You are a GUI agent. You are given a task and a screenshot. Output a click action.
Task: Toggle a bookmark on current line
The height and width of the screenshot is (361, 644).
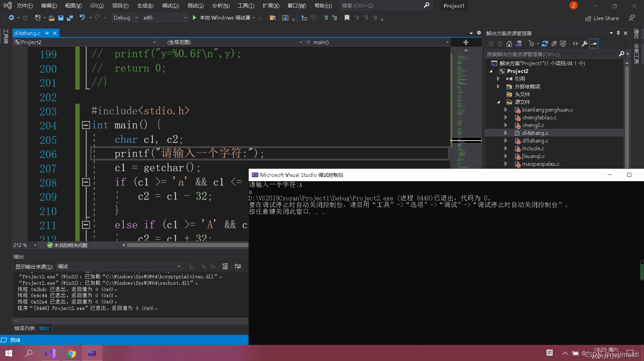[x=347, y=18]
